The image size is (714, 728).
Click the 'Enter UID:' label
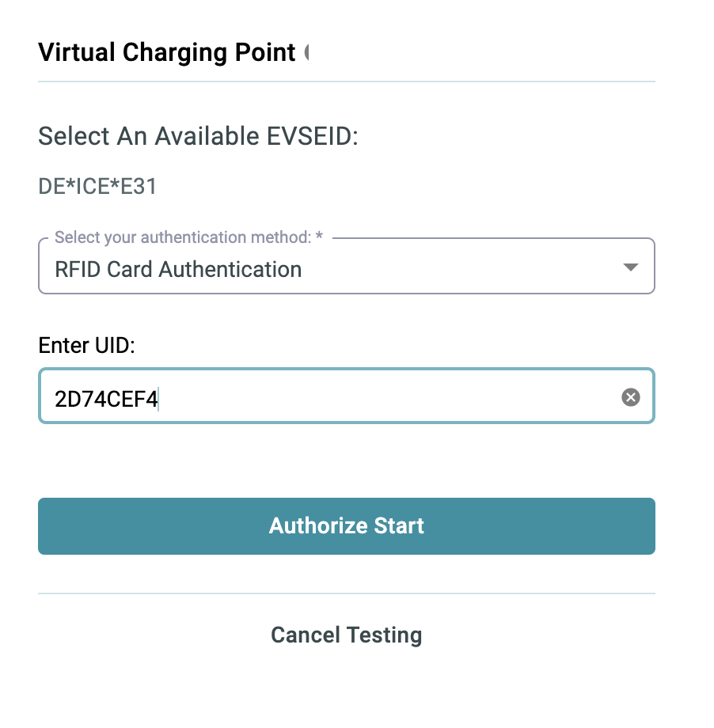coord(86,345)
